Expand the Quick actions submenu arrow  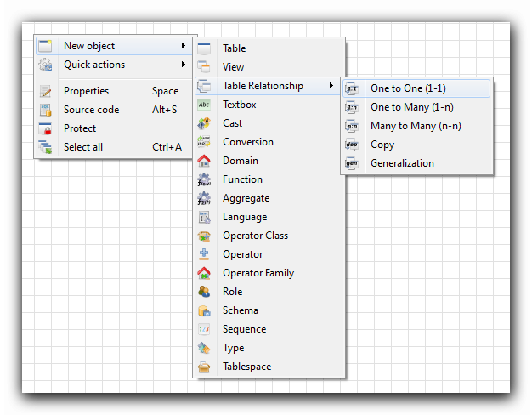point(184,64)
